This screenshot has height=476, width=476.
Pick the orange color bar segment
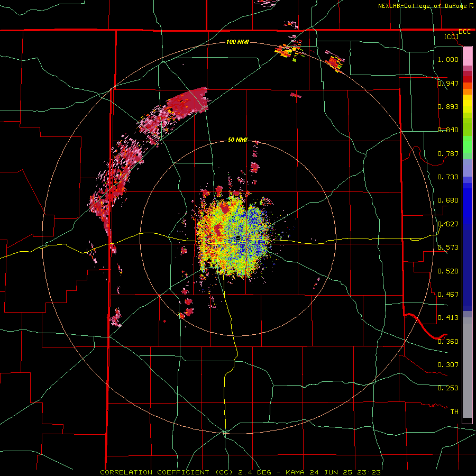tap(467, 91)
